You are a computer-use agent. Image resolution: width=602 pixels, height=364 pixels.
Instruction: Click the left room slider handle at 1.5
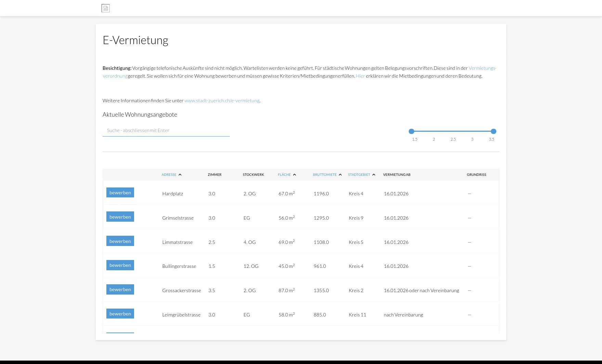411,131
